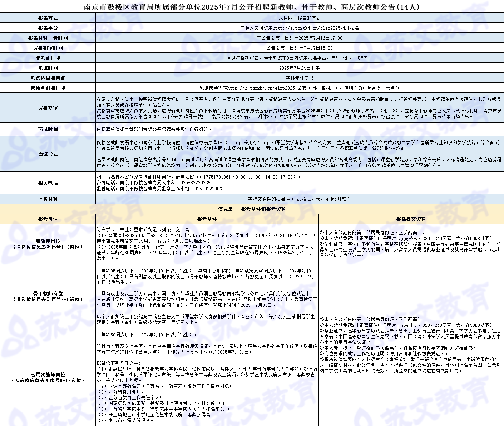This screenshot has height=426, width=504.
Task: Click the item '（6）江苏省教学成果奖一等奖'
Action: click(x=163, y=409)
